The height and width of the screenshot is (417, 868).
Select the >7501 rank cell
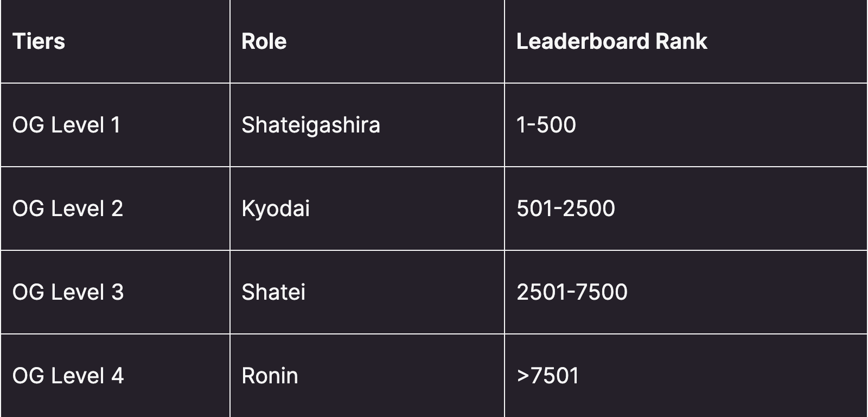click(686, 376)
